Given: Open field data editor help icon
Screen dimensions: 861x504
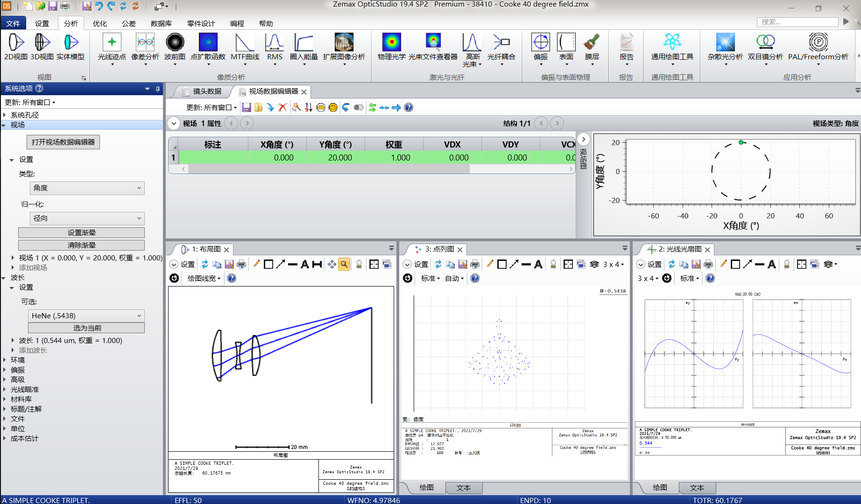Looking at the screenshot, I should tap(409, 107).
